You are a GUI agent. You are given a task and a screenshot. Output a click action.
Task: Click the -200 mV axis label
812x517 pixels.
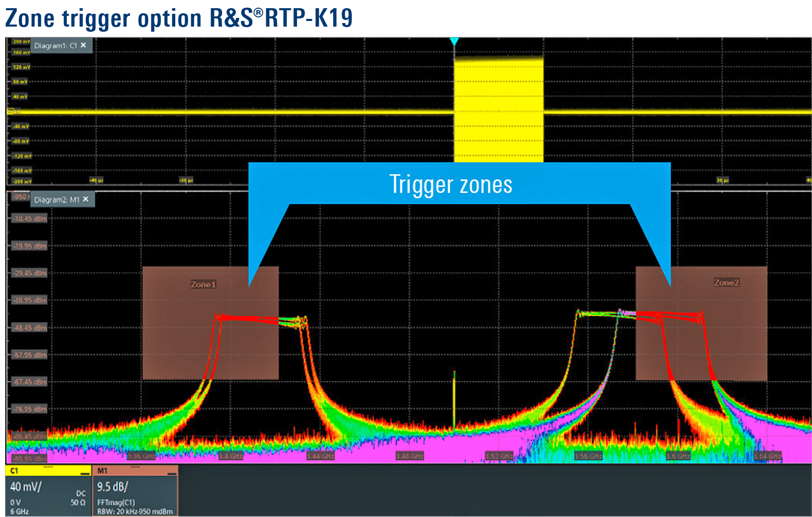coord(21,182)
